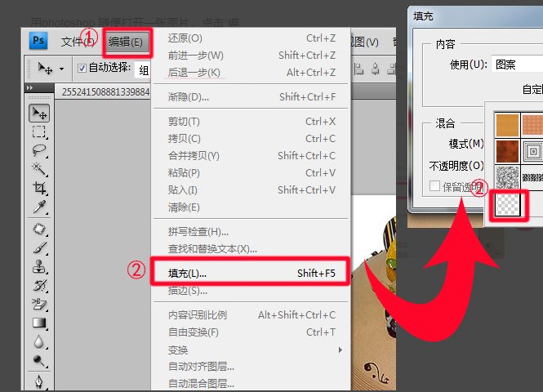Pick the dark red-brown pattern swatch
543x392 pixels.
click(507, 151)
